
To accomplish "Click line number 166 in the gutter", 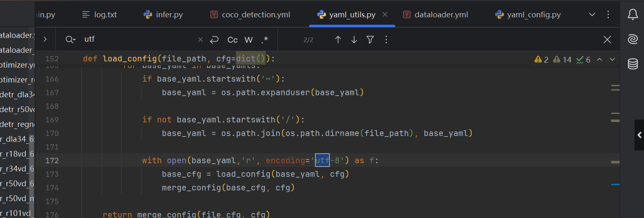I will pos(52,79).
